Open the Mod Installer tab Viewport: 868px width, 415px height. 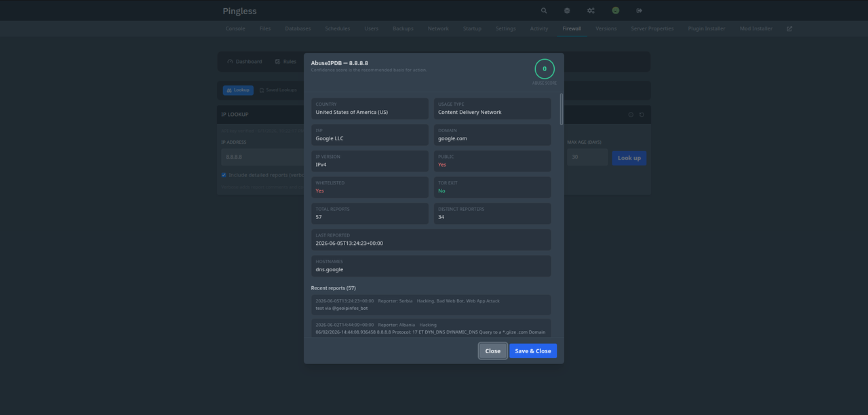[x=756, y=28]
